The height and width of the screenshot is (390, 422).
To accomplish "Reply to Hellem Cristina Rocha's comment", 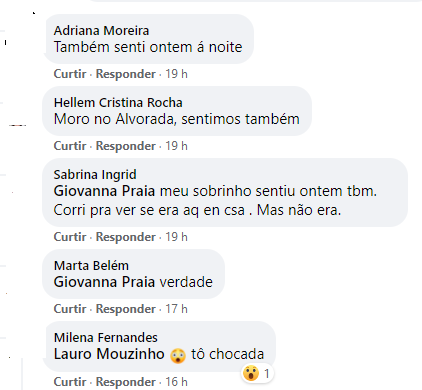I will (126, 146).
